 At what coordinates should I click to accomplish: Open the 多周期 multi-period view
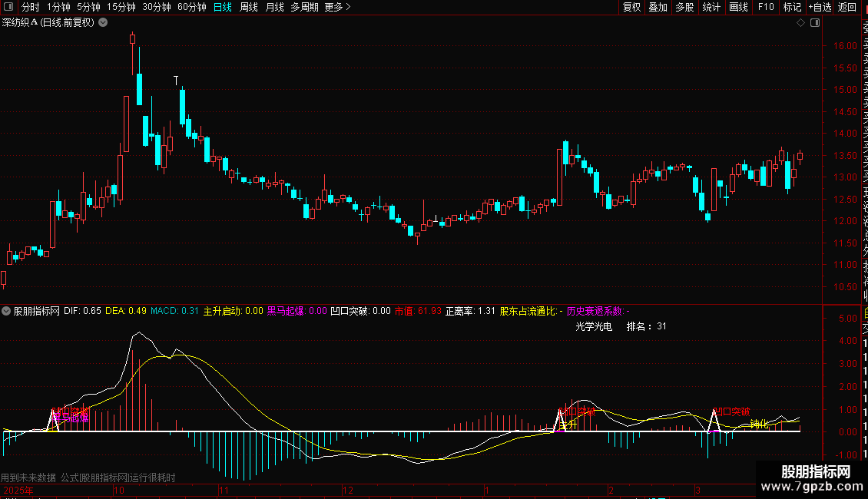pyautogui.click(x=304, y=7)
